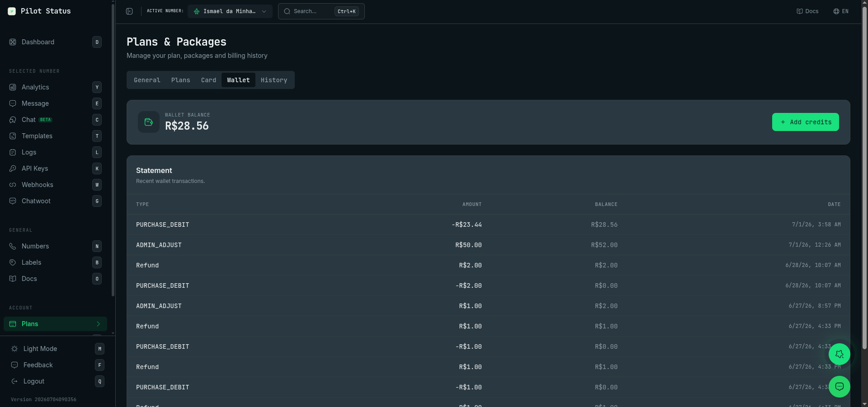
Task: Go to the Message section icon
Action: coord(13,103)
